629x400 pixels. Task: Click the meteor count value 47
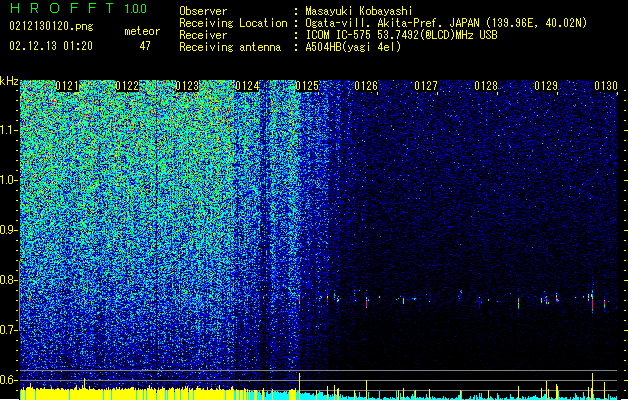pyautogui.click(x=145, y=46)
